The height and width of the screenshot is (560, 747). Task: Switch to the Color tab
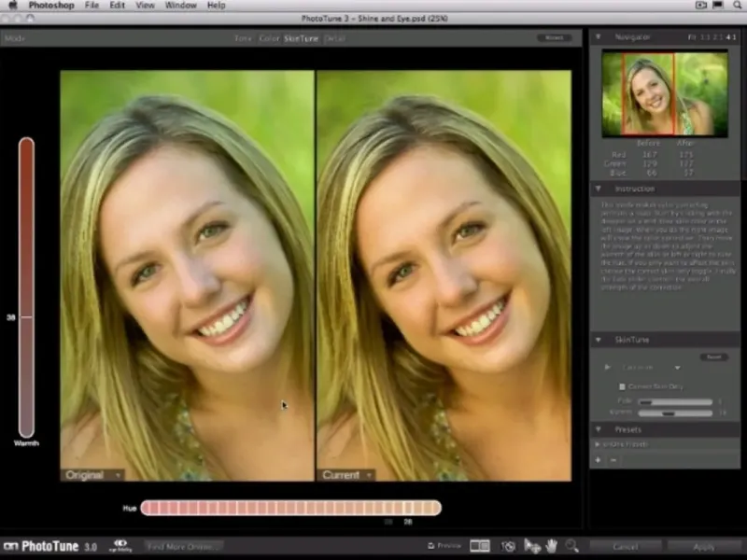(x=269, y=38)
